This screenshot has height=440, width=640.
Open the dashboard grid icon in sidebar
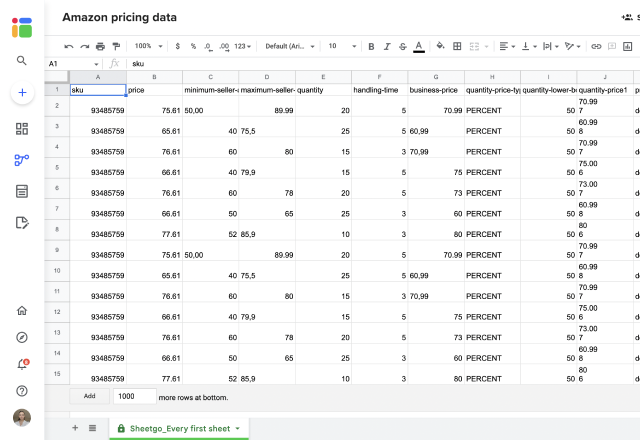pos(22,129)
